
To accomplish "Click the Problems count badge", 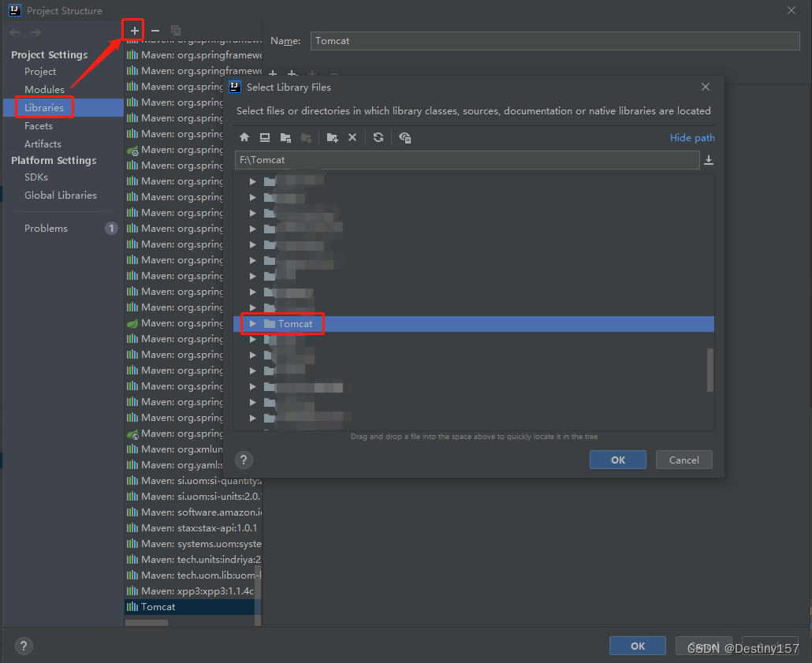I will (x=111, y=229).
